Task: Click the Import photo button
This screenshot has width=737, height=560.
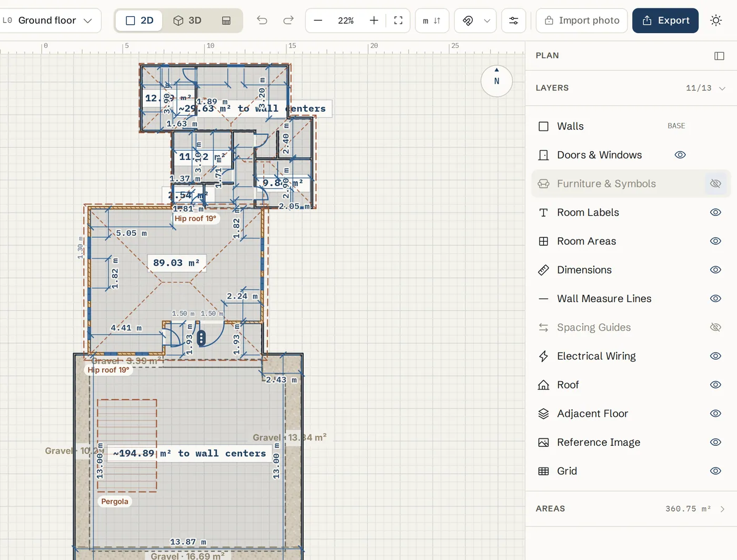Action: (x=582, y=21)
